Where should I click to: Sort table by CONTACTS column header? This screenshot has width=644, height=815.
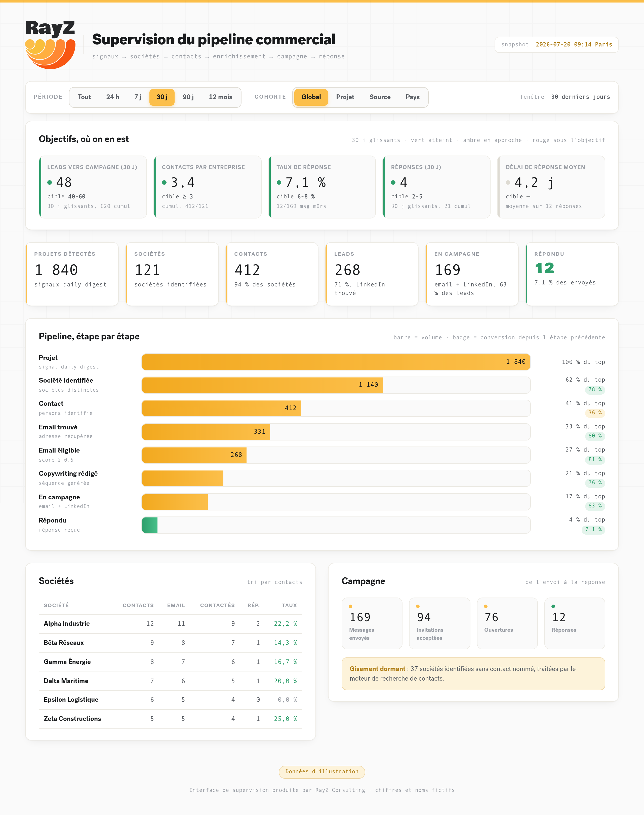point(138,605)
